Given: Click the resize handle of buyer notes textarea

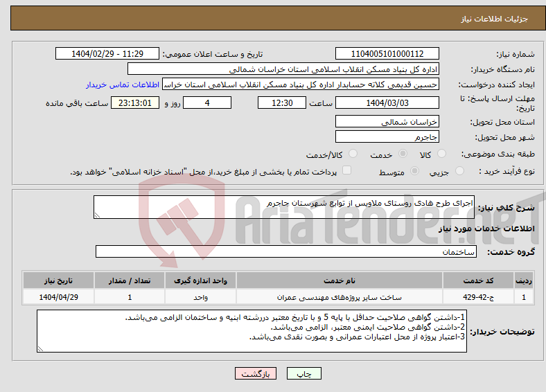Looking at the screenshot, I should [40, 349].
